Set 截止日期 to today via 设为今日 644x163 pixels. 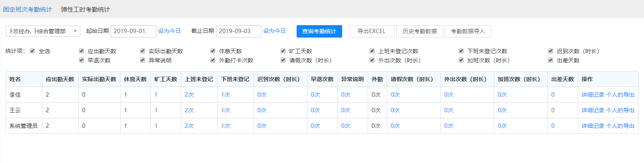pos(274,31)
